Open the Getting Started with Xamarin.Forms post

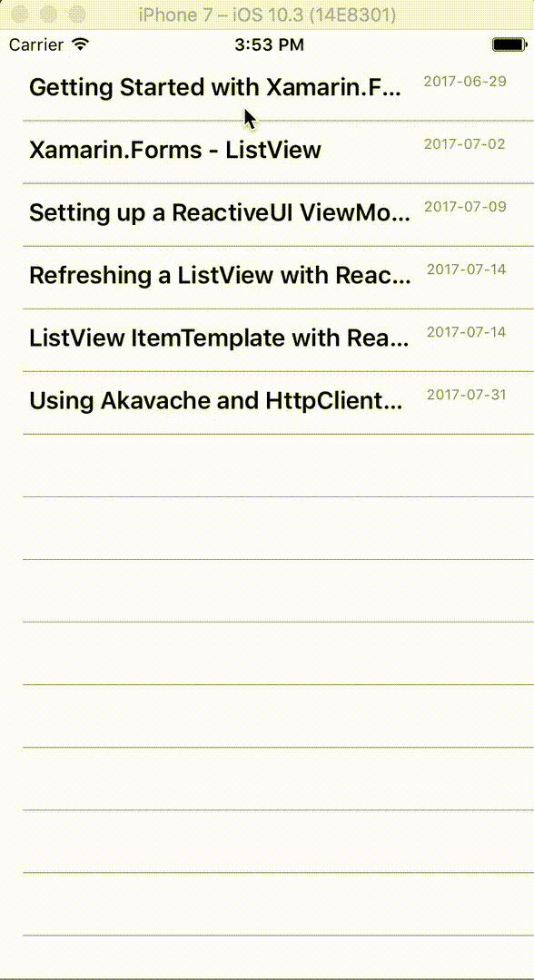click(x=218, y=87)
